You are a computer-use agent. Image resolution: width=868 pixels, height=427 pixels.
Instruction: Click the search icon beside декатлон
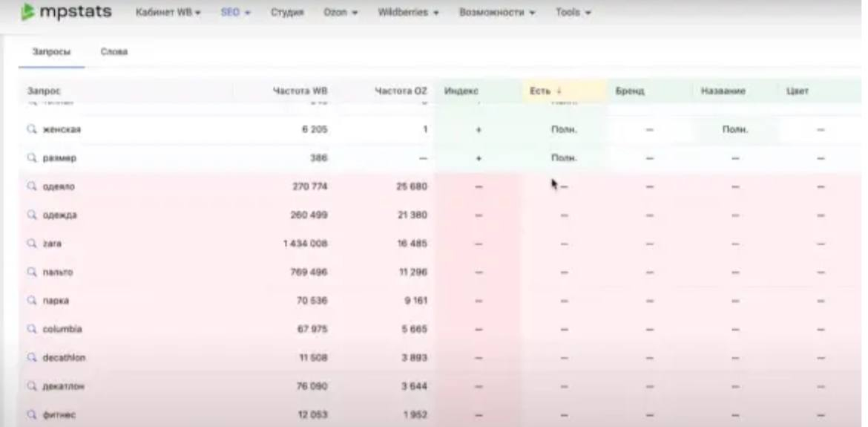pos(32,387)
